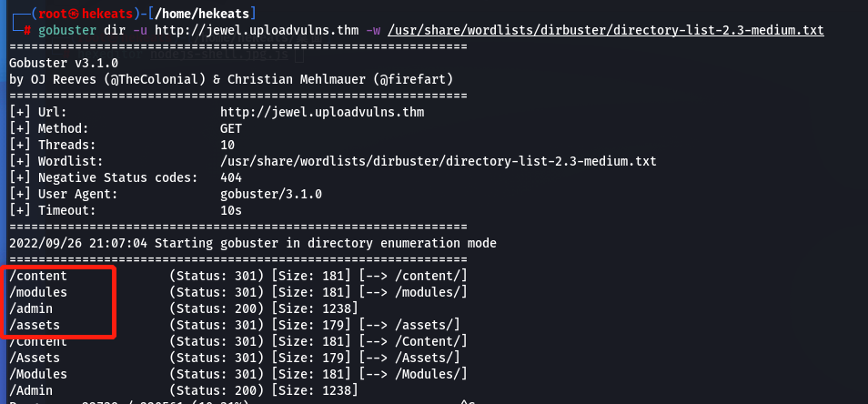Click the Negative Status codes value 404
Viewport: 868px width, 404px height.
click(x=231, y=177)
